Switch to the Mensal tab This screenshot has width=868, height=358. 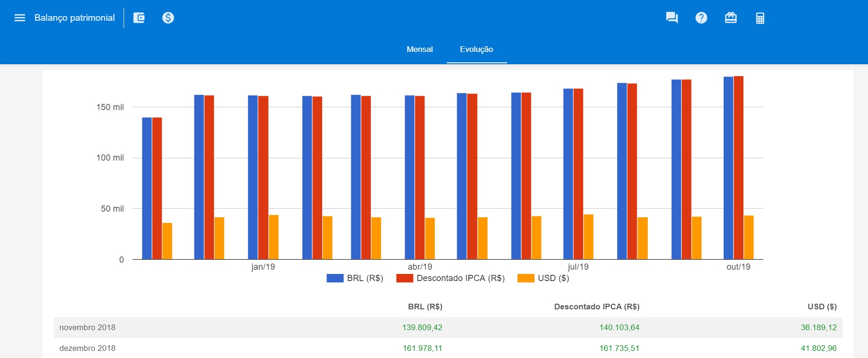[419, 49]
